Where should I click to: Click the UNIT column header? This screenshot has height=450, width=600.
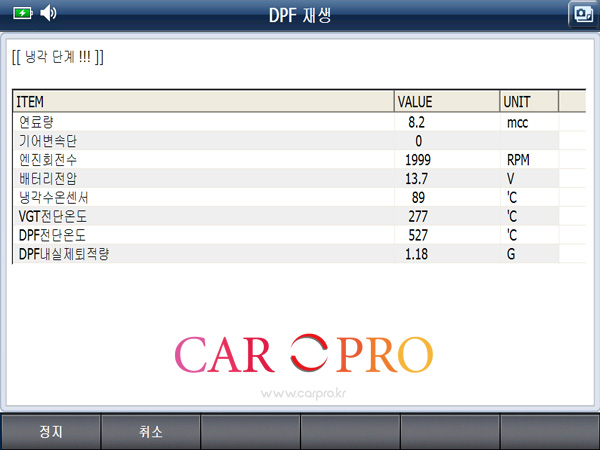click(x=529, y=102)
